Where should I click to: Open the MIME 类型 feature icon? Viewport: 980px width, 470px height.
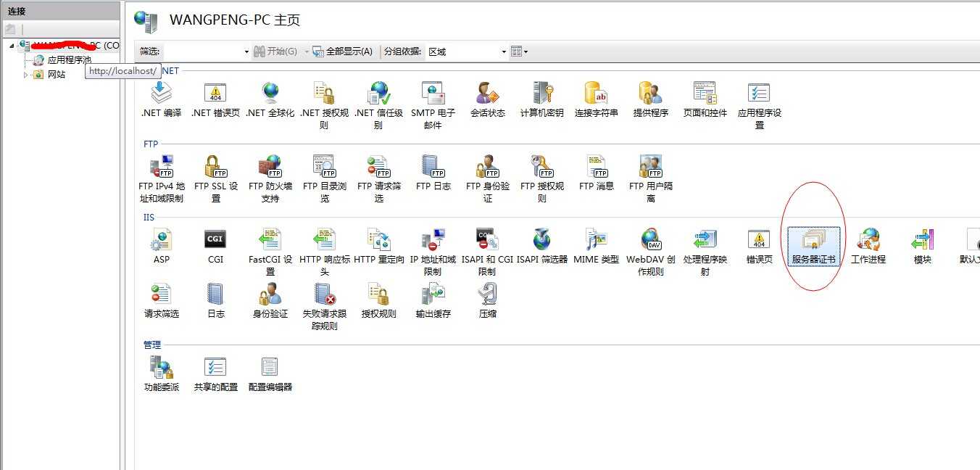point(595,241)
